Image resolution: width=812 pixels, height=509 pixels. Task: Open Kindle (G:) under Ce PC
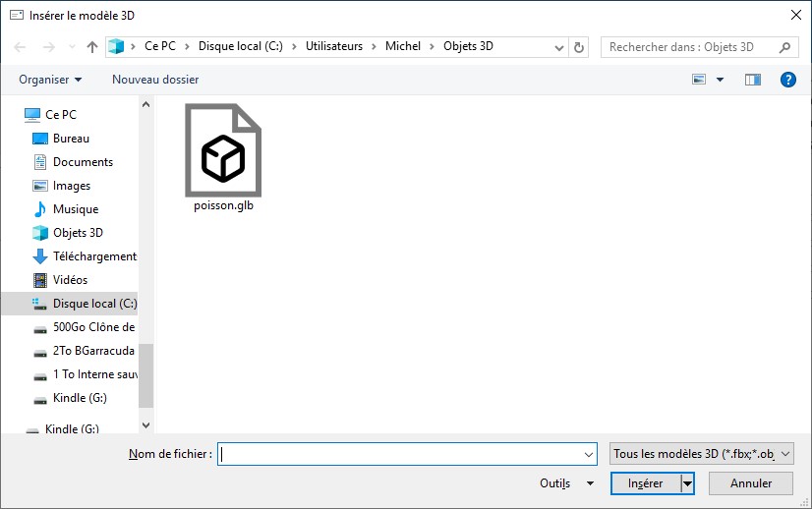[x=80, y=398]
